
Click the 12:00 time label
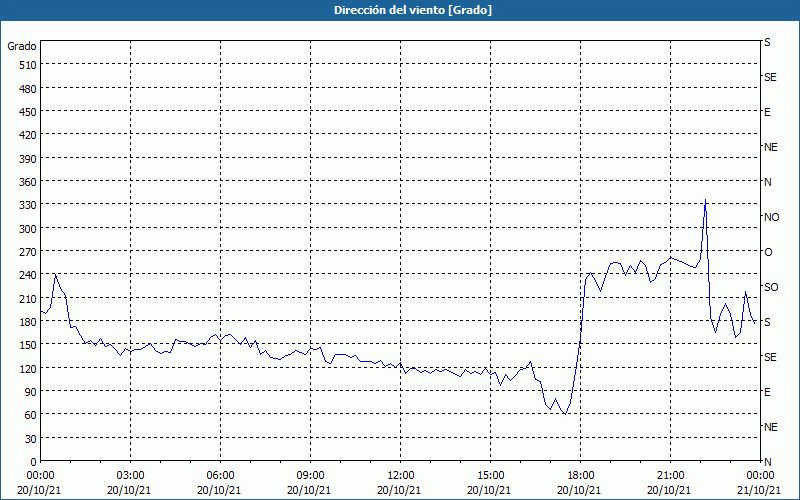[401, 476]
